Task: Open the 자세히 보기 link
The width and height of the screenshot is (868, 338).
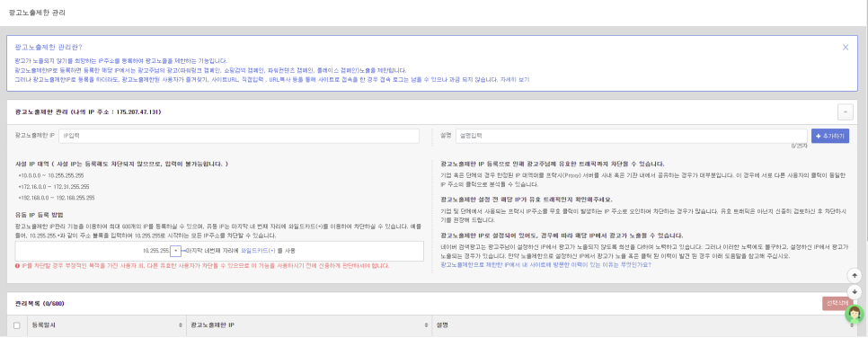Action: (x=516, y=80)
